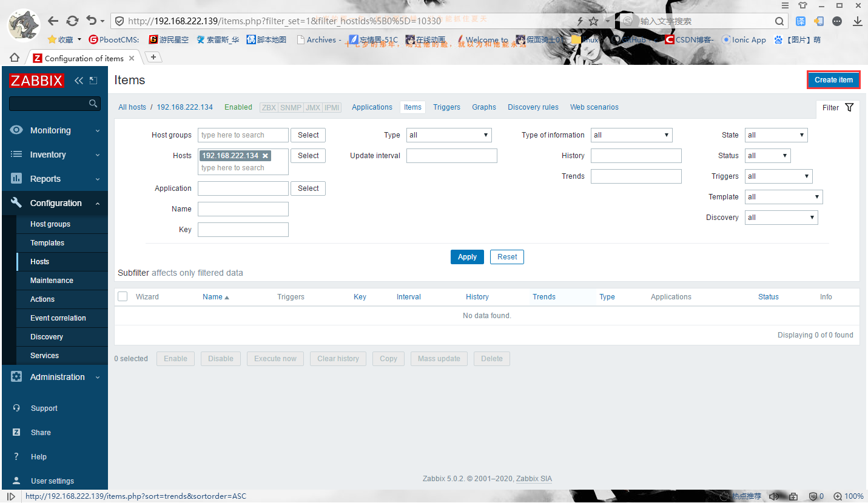868x503 pixels.
Task: Open the Discovery filter dropdown
Action: 781,218
